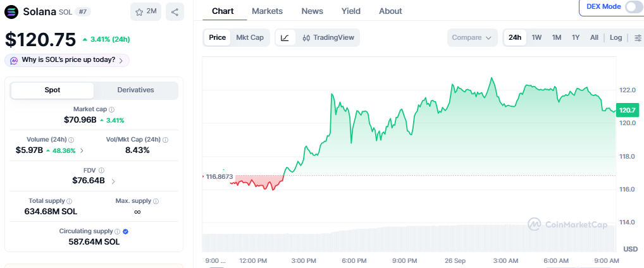This screenshot has height=268, width=644.
Task: Click Volume (24h) info icon
Action: (x=71, y=140)
